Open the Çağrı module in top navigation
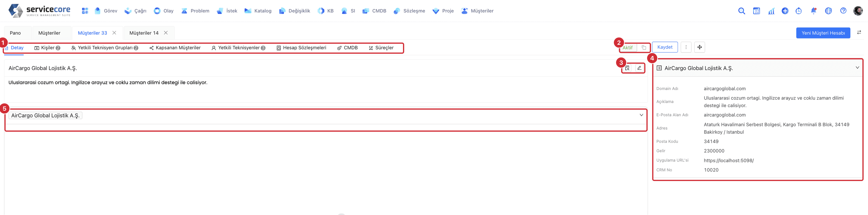Screen dimensions: 868x215 tap(135, 11)
